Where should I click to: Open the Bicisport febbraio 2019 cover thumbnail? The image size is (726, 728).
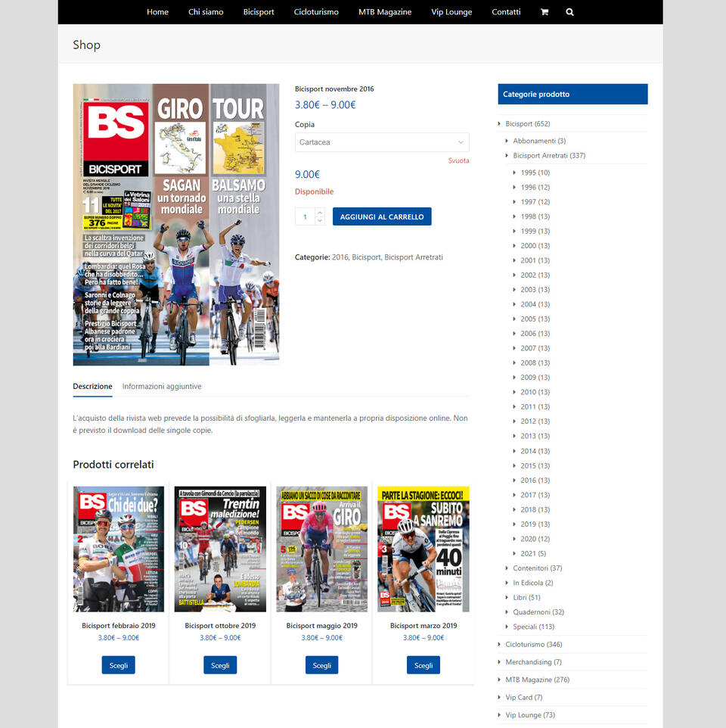[118, 549]
